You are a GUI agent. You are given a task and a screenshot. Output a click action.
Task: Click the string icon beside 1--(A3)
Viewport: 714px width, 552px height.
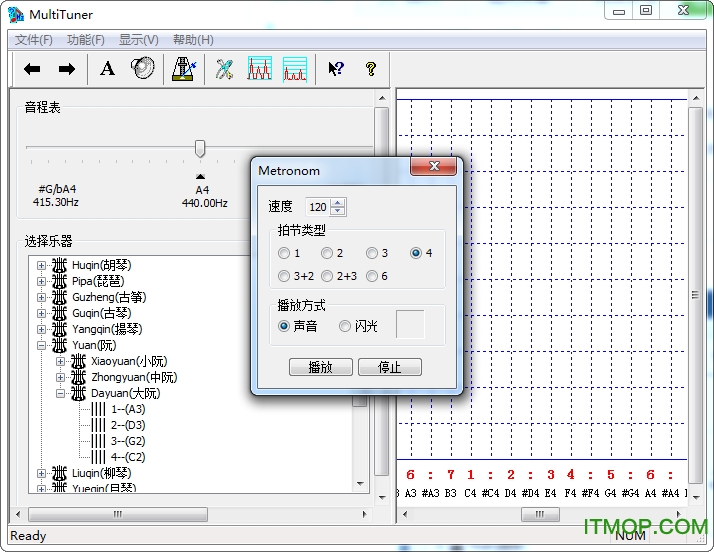[98, 409]
